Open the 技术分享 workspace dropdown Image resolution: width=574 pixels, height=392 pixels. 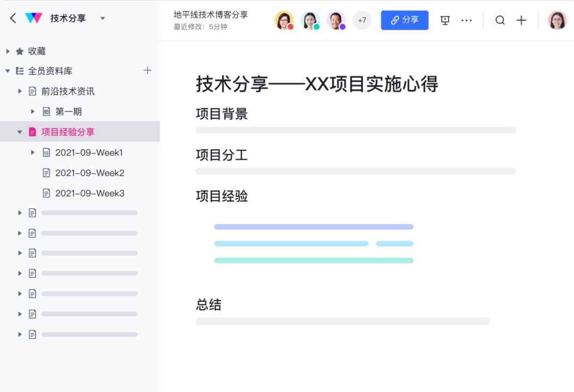click(x=103, y=19)
